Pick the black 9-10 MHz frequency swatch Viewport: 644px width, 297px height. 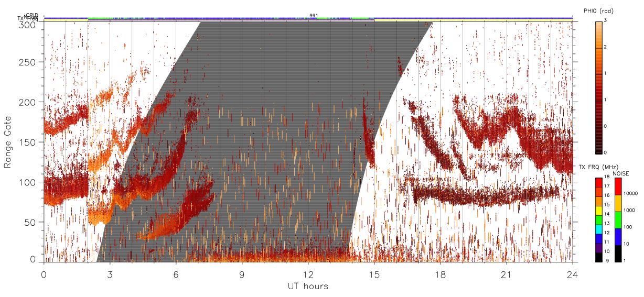pos(598,256)
